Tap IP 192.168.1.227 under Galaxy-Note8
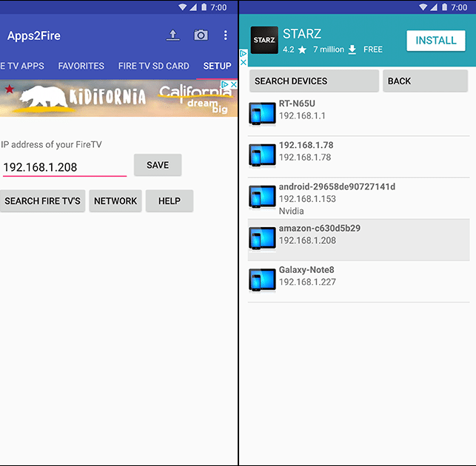The image size is (476, 466). pos(307,282)
